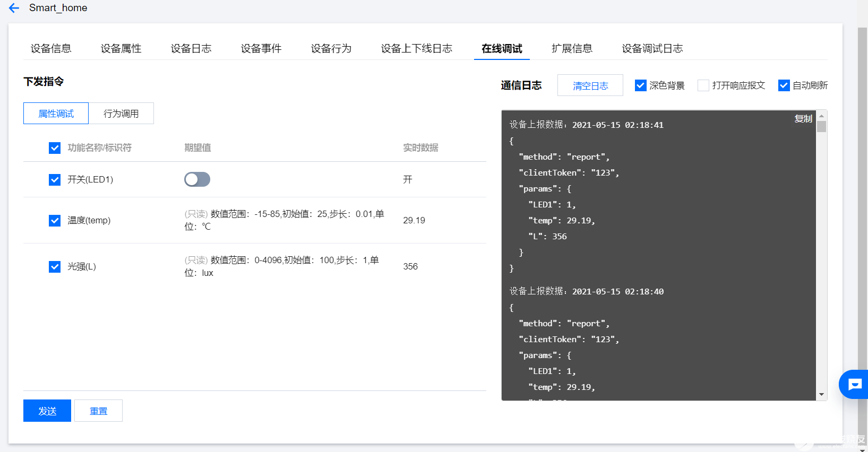The image size is (868, 452).
Task: Disable the 自动刷新 auto refresh checkbox
Action: point(784,85)
